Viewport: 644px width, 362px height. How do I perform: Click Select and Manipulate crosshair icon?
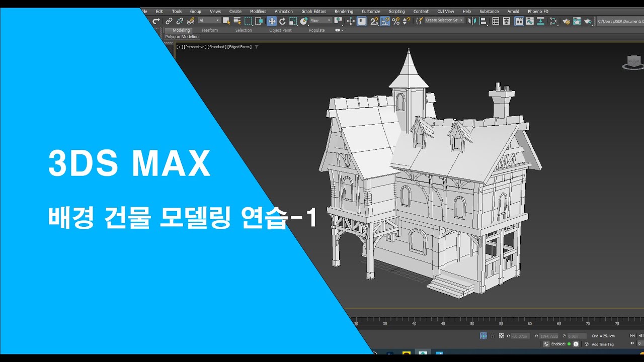click(x=351, y=21)
